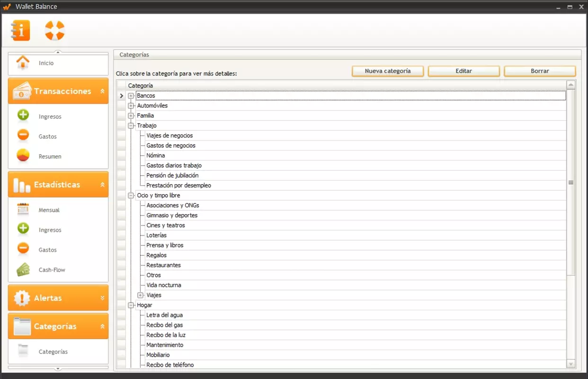Click the Categoría column header
This screenshot has width=588, height=379.
point(346,85)
